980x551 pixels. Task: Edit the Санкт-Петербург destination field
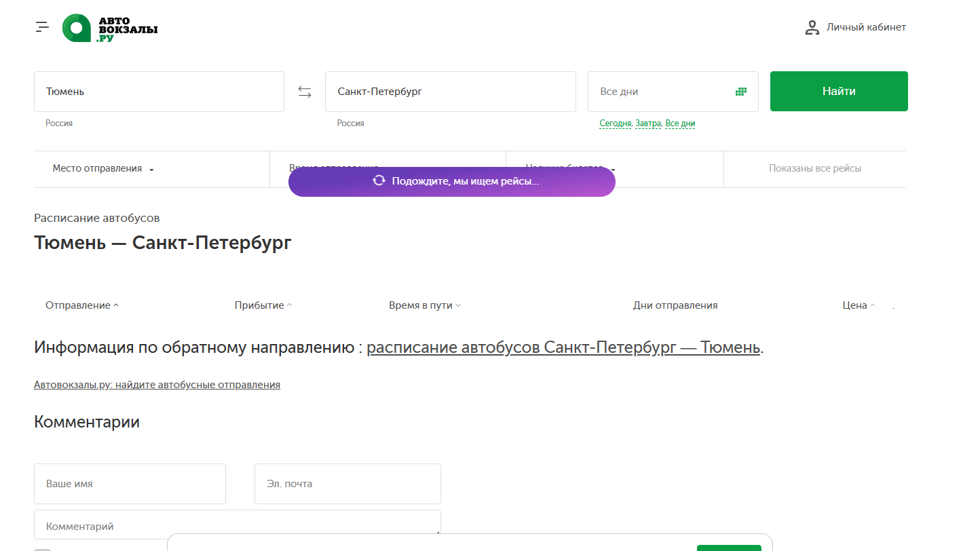click(451, 92)
